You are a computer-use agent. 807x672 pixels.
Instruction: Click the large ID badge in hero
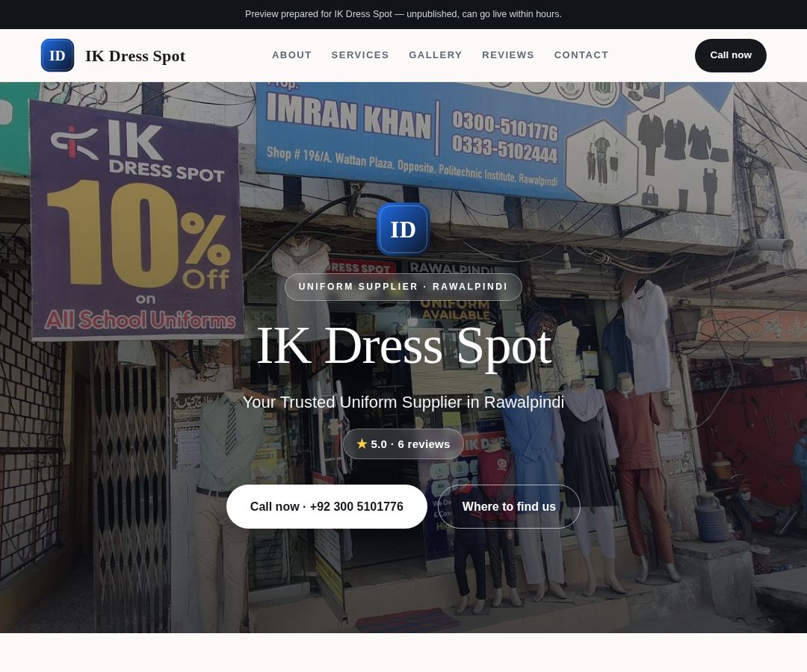[x=403, y=229]
